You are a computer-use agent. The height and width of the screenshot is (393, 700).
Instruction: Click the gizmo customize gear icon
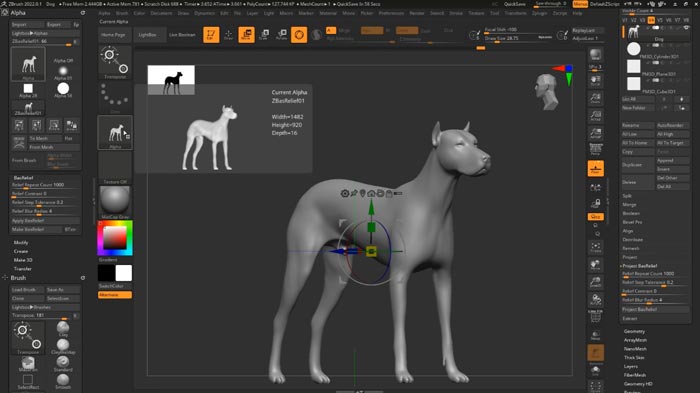(345, 193)
